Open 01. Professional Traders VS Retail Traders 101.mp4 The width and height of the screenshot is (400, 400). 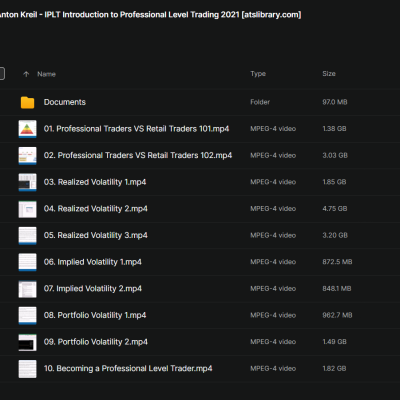point(136,129)
